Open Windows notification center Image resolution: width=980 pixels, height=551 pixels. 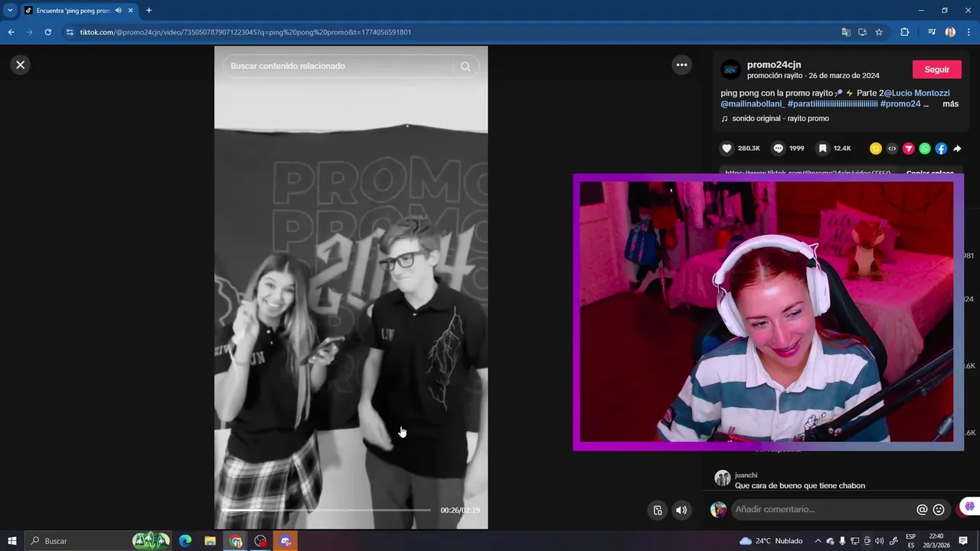963,541
